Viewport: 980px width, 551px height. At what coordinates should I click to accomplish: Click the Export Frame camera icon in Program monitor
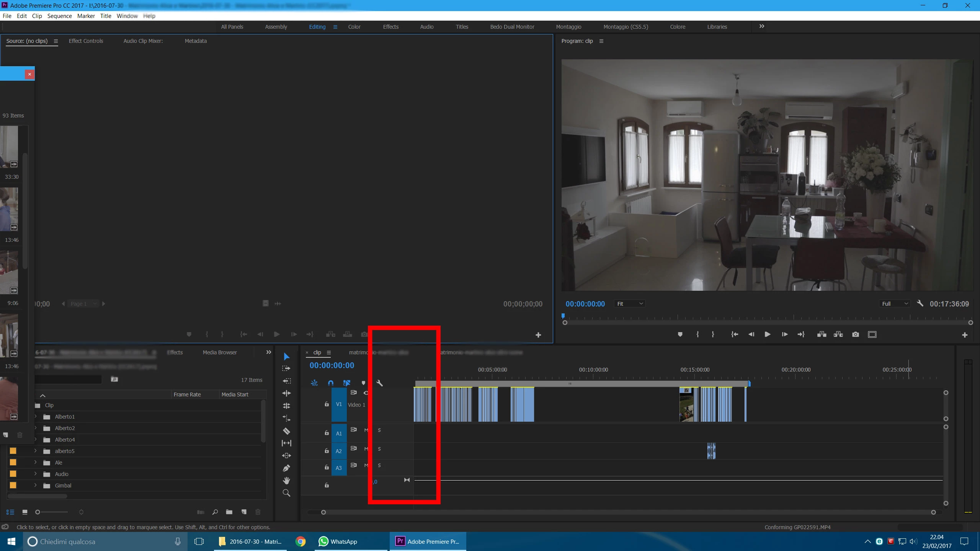(x=856, y=334)
